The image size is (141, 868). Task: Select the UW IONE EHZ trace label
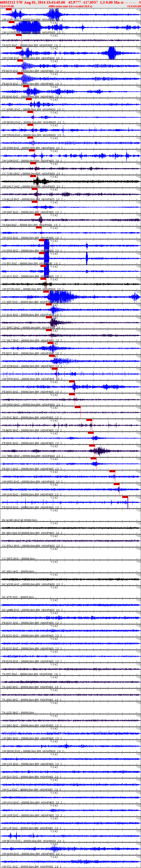[32, 58]
